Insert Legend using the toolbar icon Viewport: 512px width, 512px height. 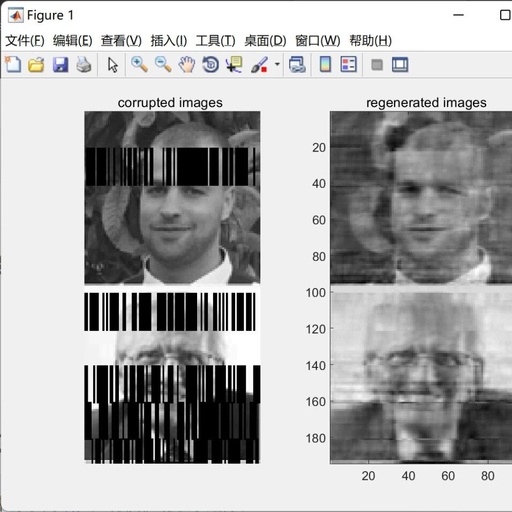[349, 64]
